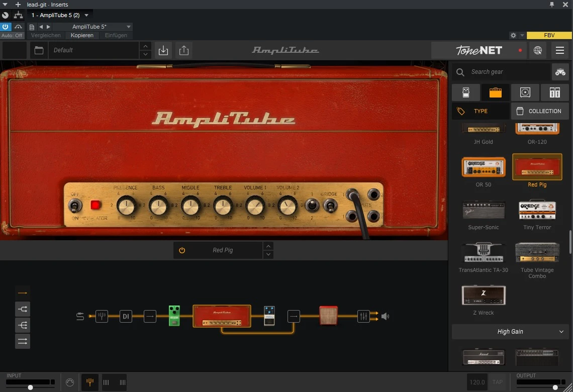Image resolution: width=573 pixels, height=392 pixels.
Task: Click the save preset download icon
Action: [163, 50]
